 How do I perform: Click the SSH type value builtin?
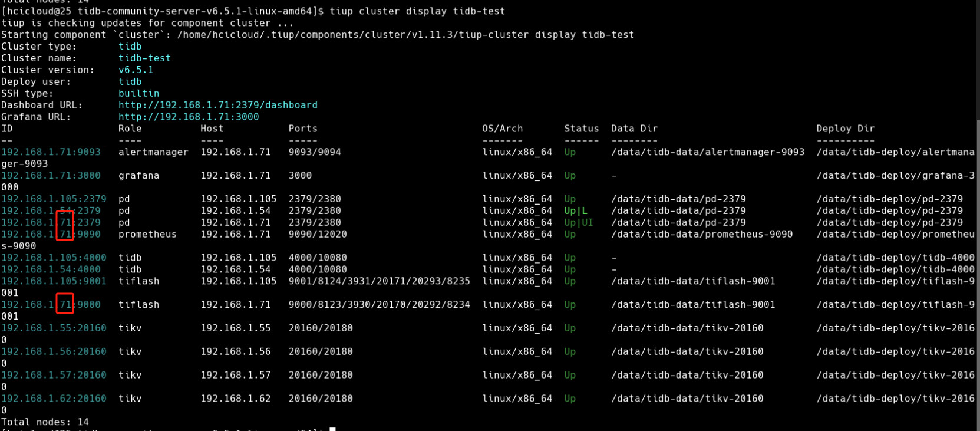click(138, 93)
